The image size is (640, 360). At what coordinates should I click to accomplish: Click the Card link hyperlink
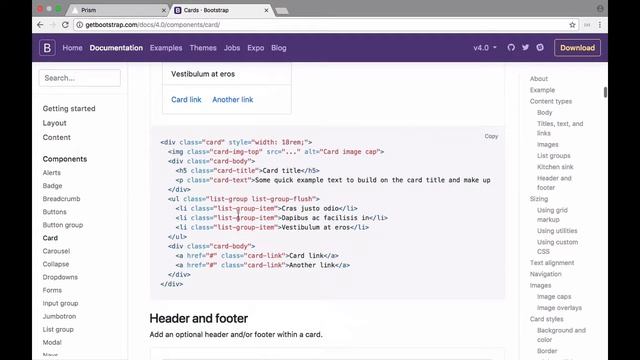tap(186, 100)
